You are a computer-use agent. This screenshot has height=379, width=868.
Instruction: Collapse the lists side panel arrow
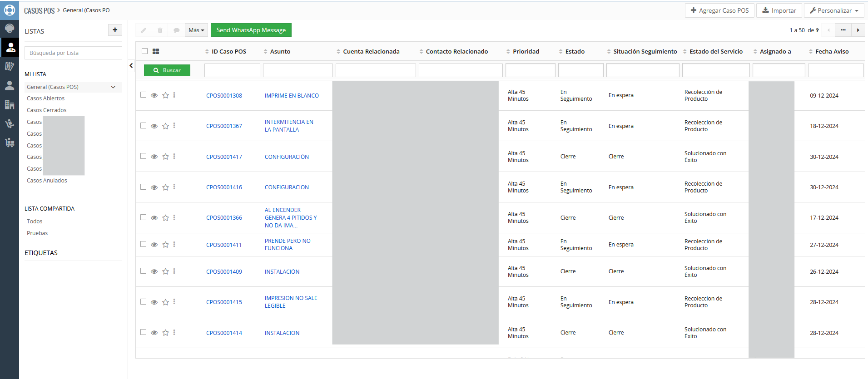click(131, 66)
